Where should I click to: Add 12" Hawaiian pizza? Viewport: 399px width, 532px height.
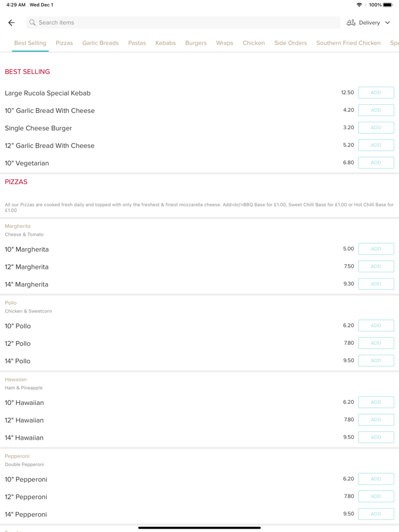[x=376, y=420]
